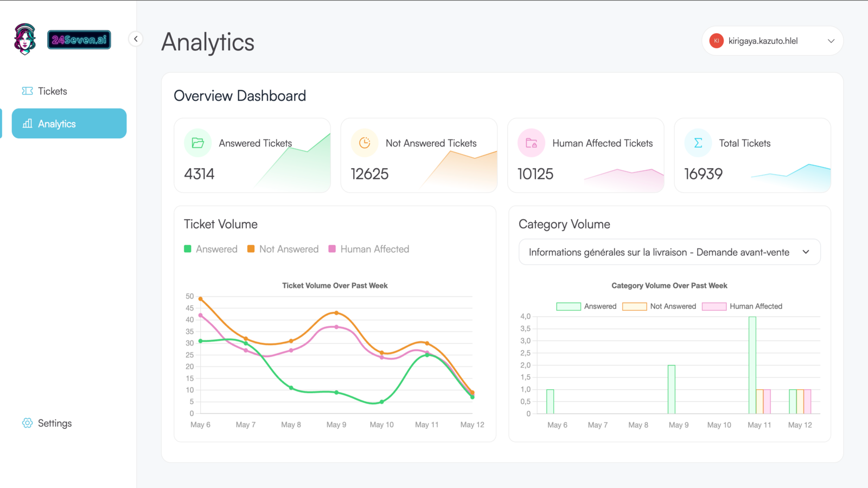Expand the kirigaya.kazuto.hlel account dropdown

pyautogui.click(x=771, y=41)
